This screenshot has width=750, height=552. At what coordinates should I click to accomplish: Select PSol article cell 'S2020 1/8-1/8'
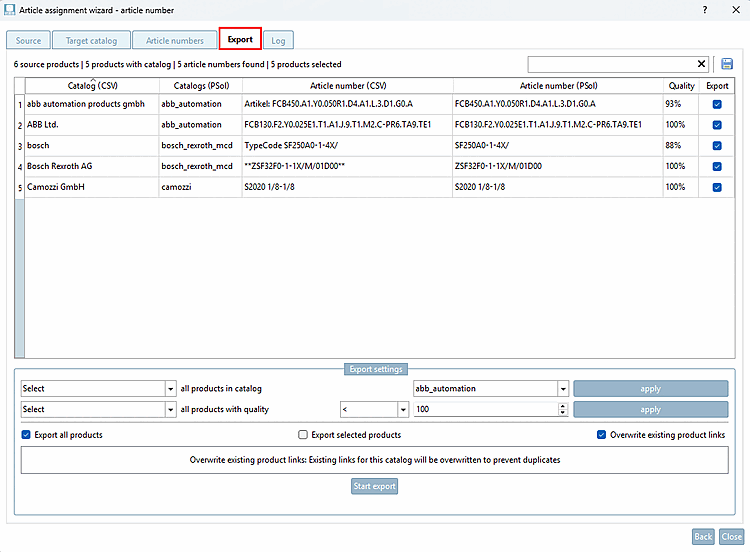click(558, 187)
